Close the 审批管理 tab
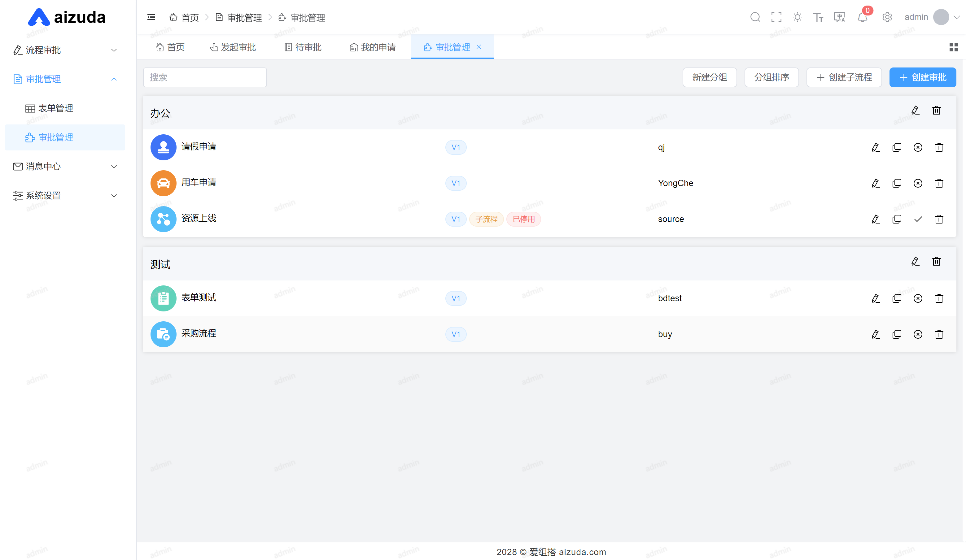The height and width of the screenshot is (560, 966). 479,47
